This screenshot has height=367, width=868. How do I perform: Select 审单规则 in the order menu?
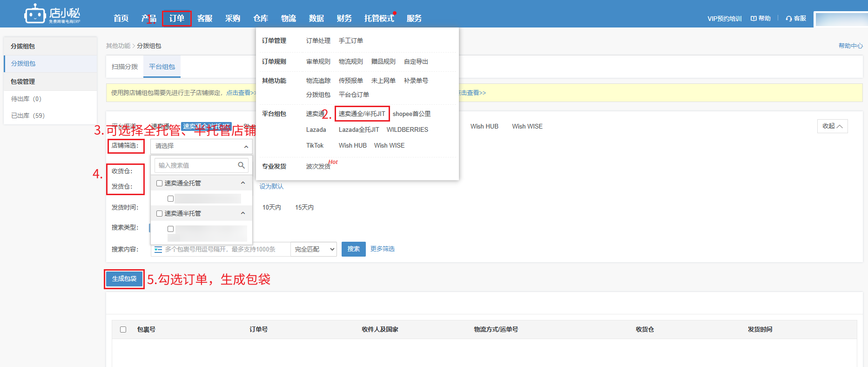(x=318, y=62)
